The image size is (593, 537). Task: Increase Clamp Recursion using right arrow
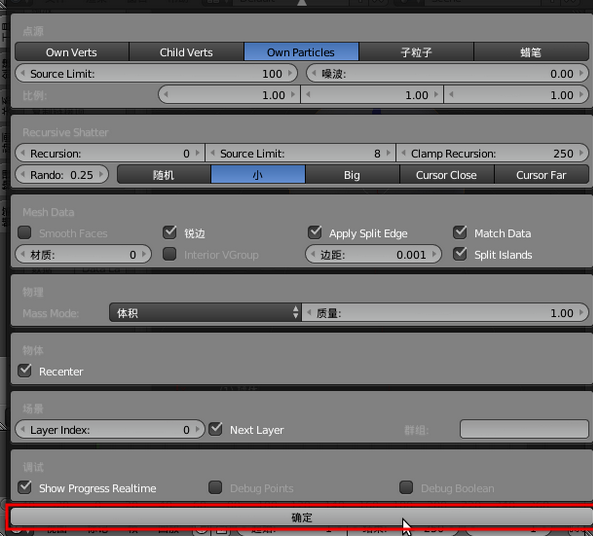(x=581, y=153)
